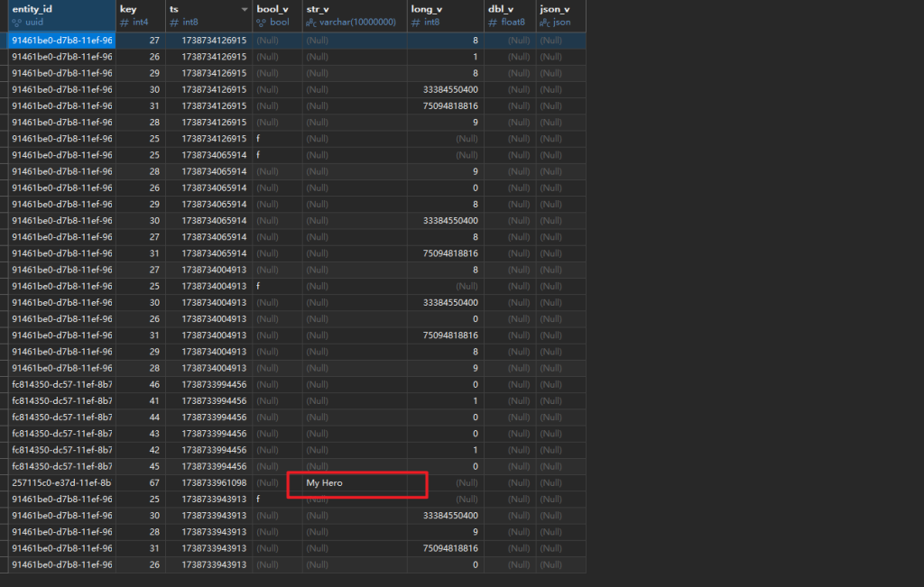Select entity_id cell 257115c0-e37d-11ef-8b
The width and height of the screenshot is (924, 587).
[x=62, y=482]
